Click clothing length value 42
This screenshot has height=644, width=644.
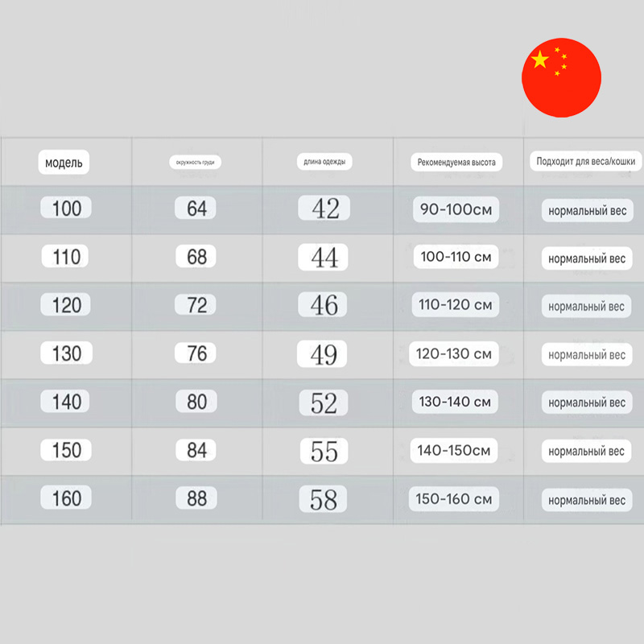pos(324,209)
